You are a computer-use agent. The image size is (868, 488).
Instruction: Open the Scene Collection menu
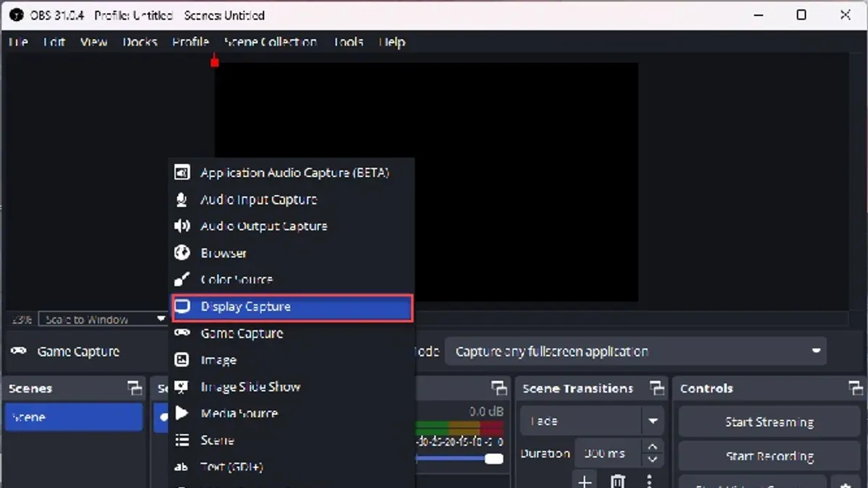[271, 42]
